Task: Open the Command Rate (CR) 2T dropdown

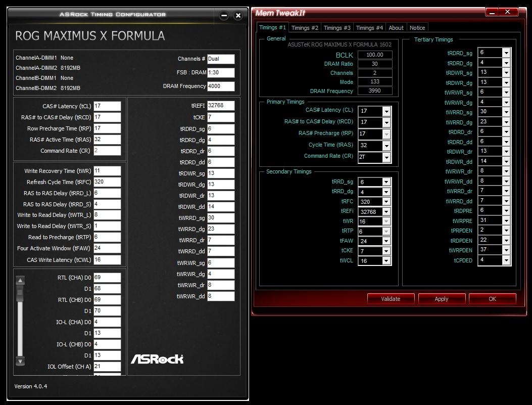Action: tap(386, 157)
